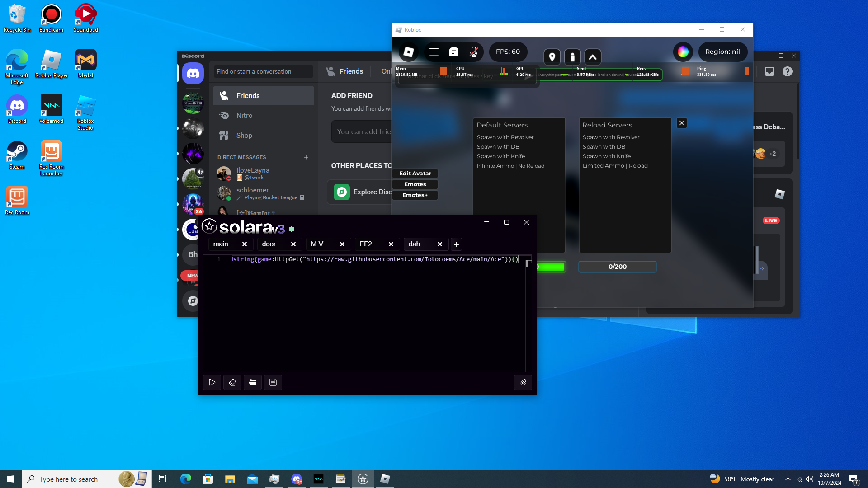
Task: Click the attach paperclip icon in Solara
Action: point(523,382)
